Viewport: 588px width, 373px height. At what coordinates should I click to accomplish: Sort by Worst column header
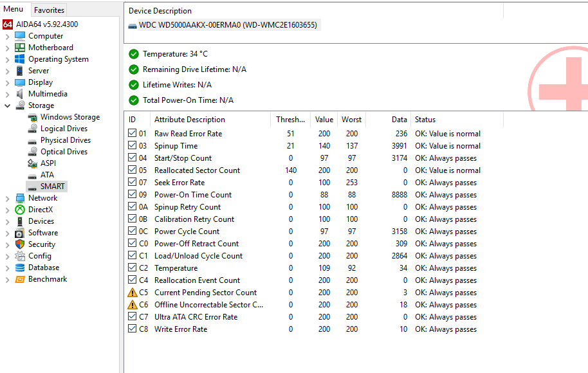(x=351, y=120)
